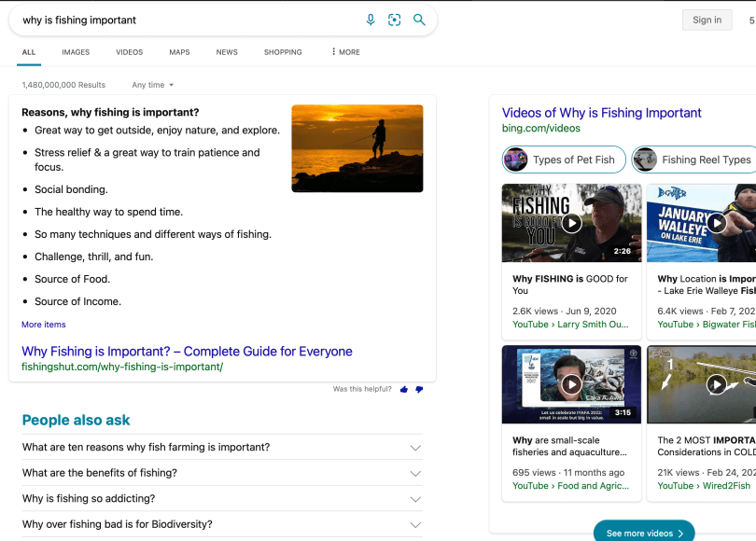Screen dimensions: 756x541
Task: Click the thumbs up helpful icon
Action: (404, 389)
